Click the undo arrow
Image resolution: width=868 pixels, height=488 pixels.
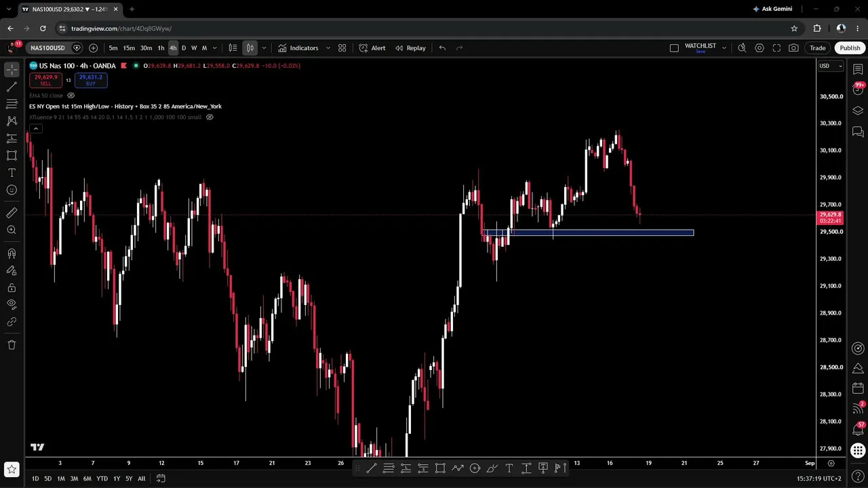[x=442, y=48]
